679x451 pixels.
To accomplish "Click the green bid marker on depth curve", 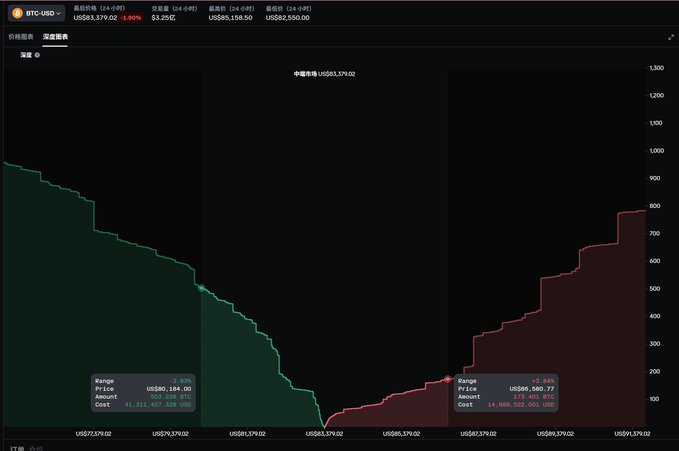I will click(201, 288).
